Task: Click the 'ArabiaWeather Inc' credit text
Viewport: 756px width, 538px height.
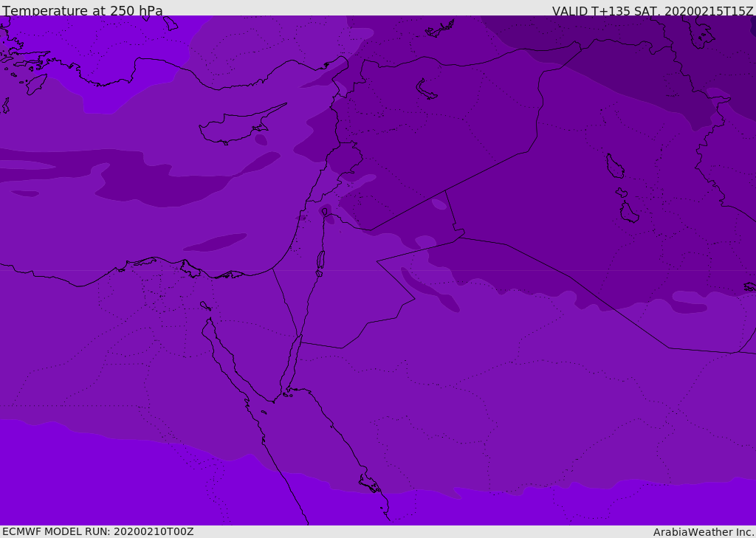Action: tap(704, 532)
